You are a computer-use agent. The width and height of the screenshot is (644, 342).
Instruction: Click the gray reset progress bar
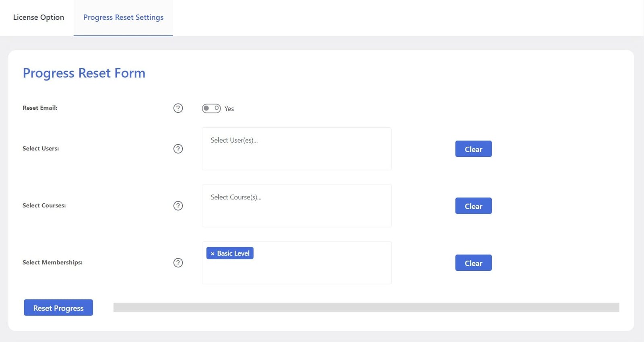tap(366, 307)
